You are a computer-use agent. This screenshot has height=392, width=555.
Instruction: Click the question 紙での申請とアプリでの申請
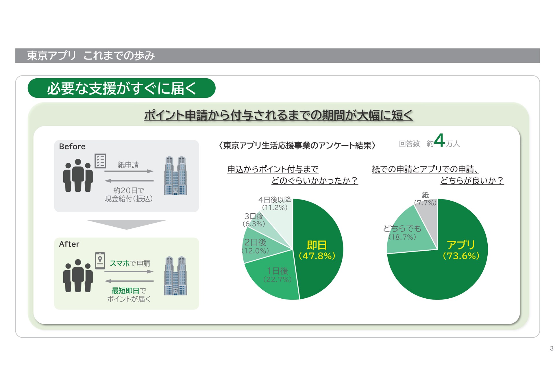tap(425, 169)
